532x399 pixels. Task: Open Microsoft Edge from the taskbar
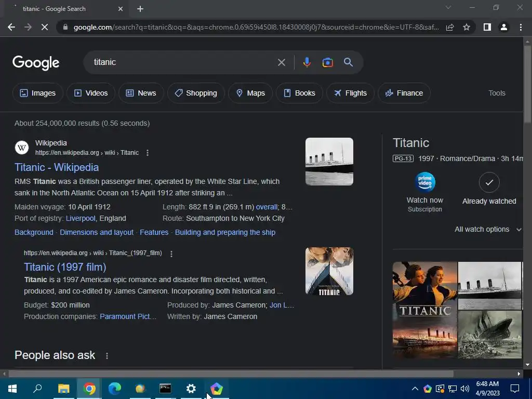pos(115,389)
